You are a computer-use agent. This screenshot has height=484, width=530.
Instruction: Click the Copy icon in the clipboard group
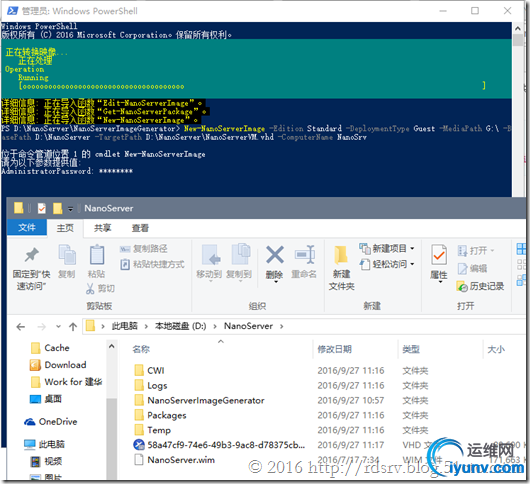pos(67,261)
